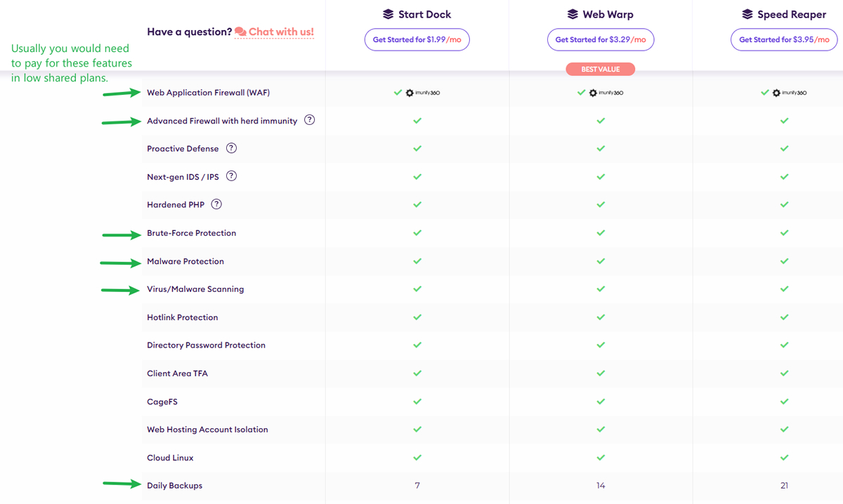Open the Proactive Defense help tooltip
The image size is (843, 504).
click(x=231, y=148)
